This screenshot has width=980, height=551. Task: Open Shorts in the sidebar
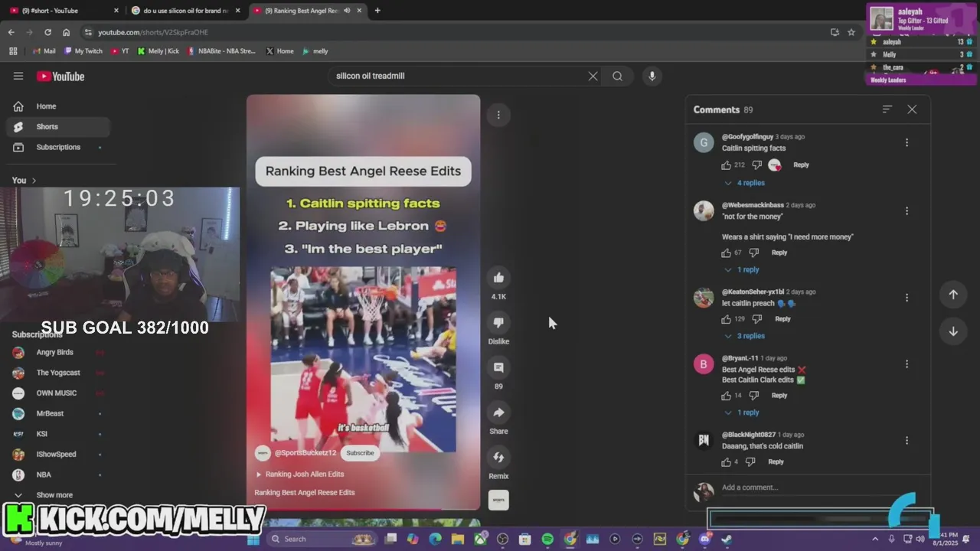pyautogui.click(x=57, y=127)
